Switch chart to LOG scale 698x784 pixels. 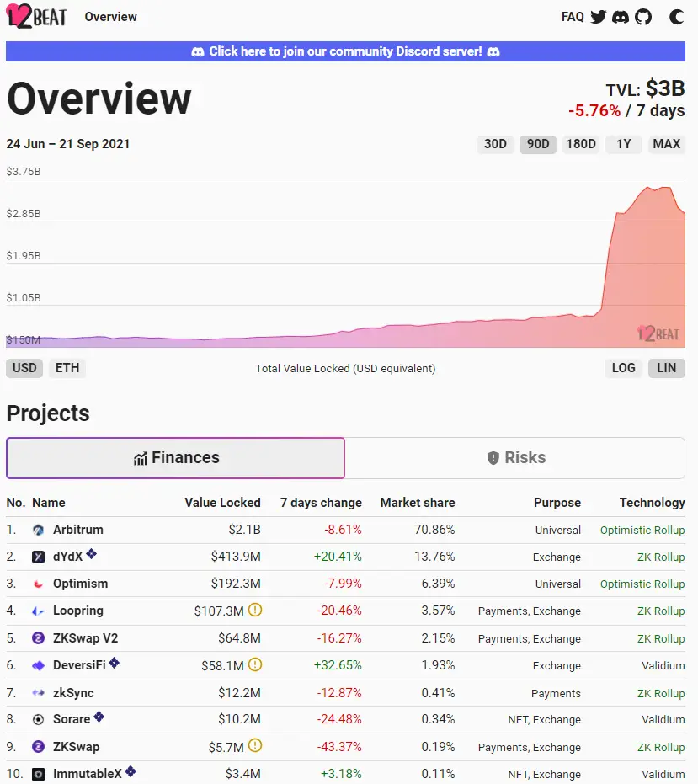(624, 368)
